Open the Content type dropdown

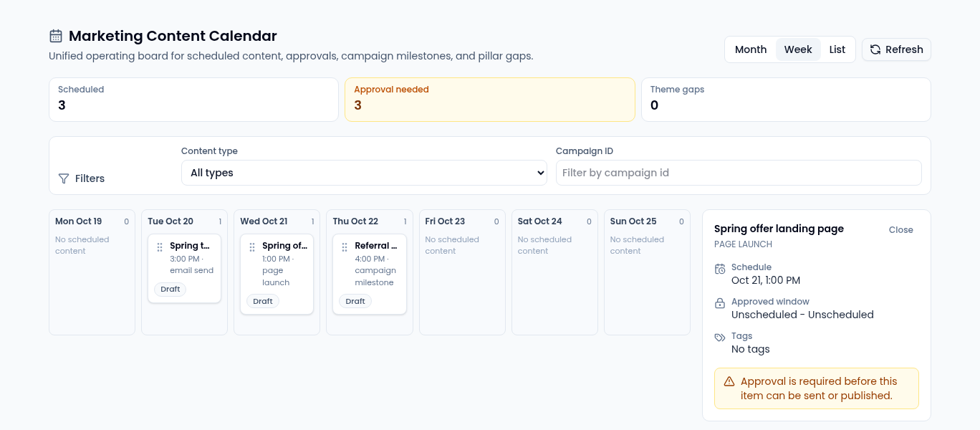pyautogui.click(x=364, y=173)
